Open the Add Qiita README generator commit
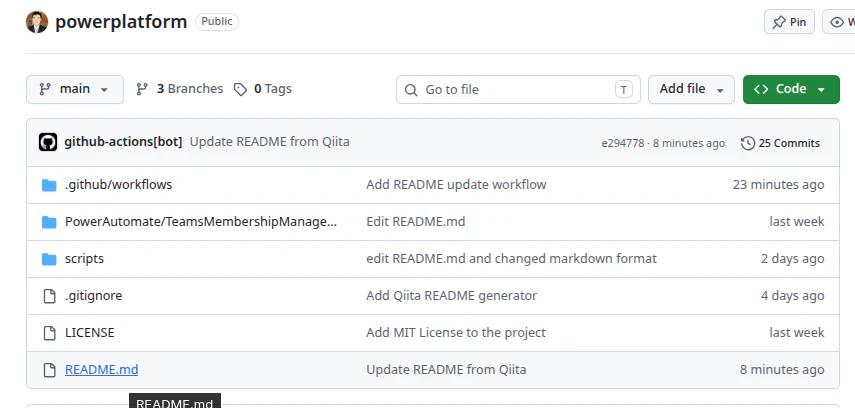 coord(451,296)
